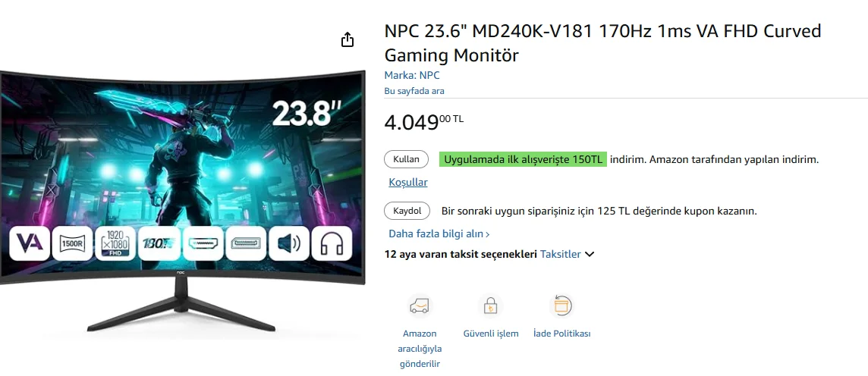Image resolution: width=868 pixels, height=376 pixels.
Task: Apply the 150TL coupon with Kullan
Action: 407,159
